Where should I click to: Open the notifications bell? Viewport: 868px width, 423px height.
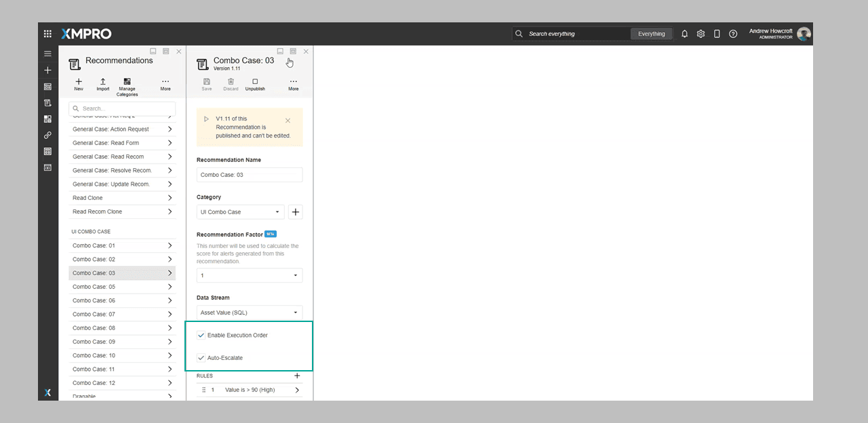point(684,33)
